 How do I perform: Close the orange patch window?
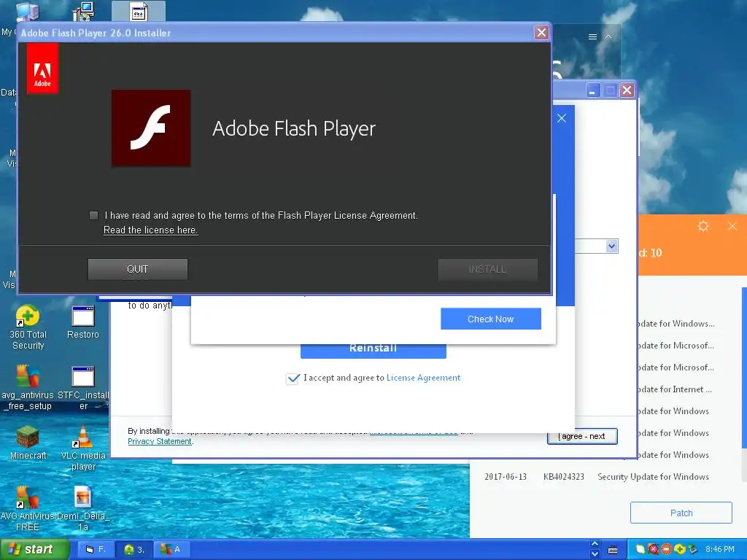click(732, 226)
